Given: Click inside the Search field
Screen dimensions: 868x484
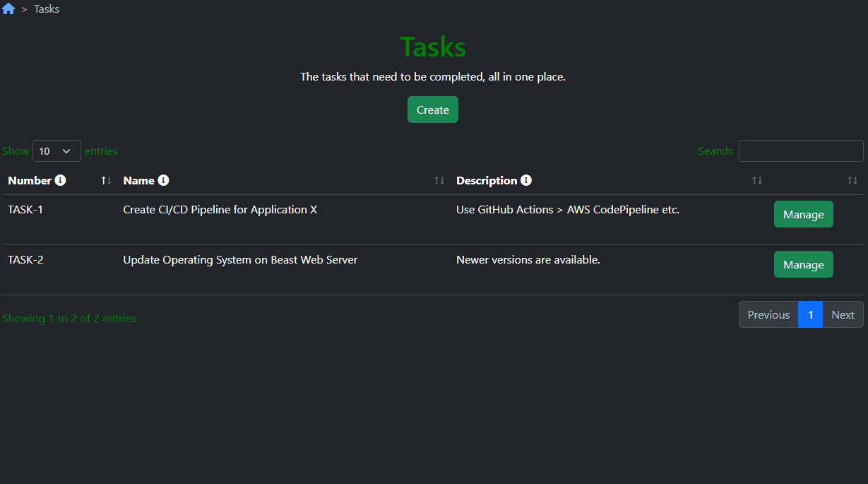Looking at the screenshot, I should tap(800, 150).
